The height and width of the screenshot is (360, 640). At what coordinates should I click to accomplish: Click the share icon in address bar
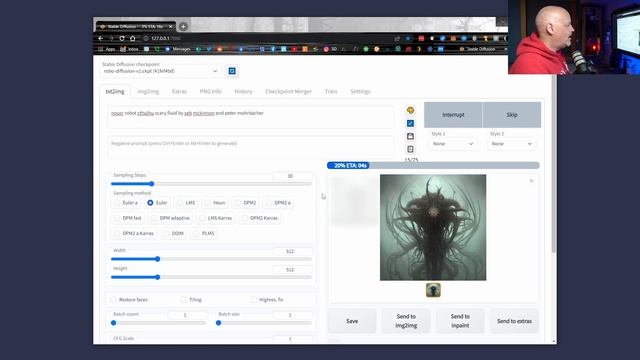397,38
